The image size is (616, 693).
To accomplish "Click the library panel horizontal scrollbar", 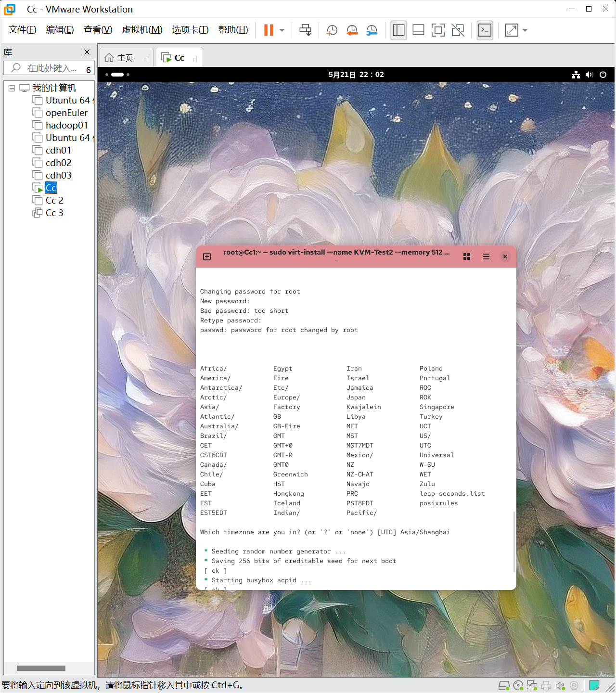I will pyautogui.click(x=41, y=668).
